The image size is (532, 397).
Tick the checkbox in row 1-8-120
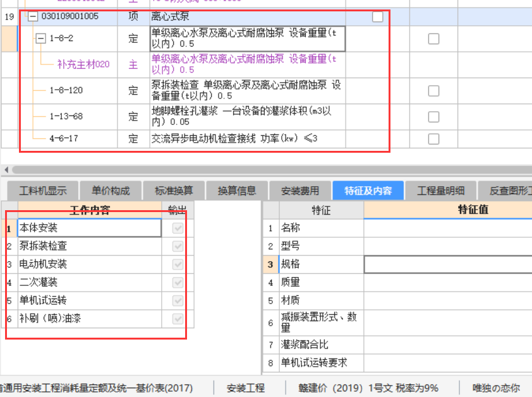433,91
